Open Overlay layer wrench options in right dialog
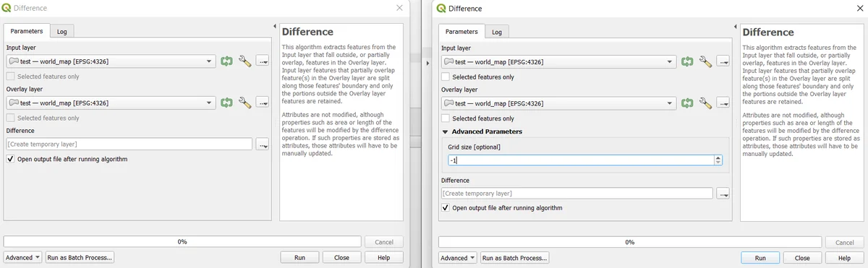868x268 pixels. coord(705,103)
